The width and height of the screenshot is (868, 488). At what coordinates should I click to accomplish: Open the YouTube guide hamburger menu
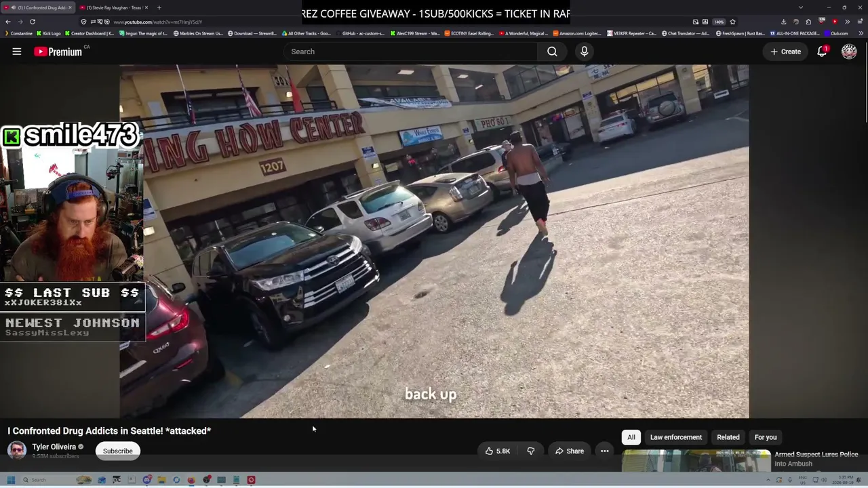coord(17,52)
